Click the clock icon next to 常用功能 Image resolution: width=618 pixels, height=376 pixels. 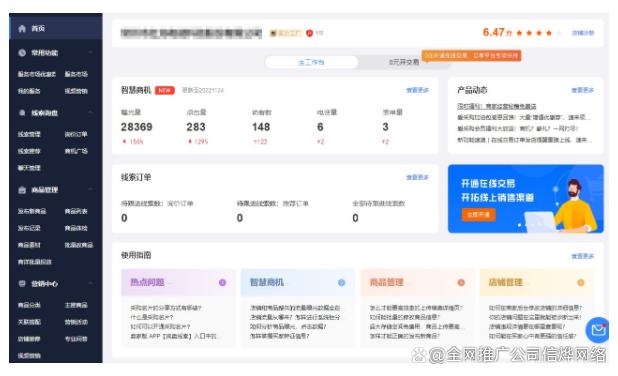click(22, 53)
